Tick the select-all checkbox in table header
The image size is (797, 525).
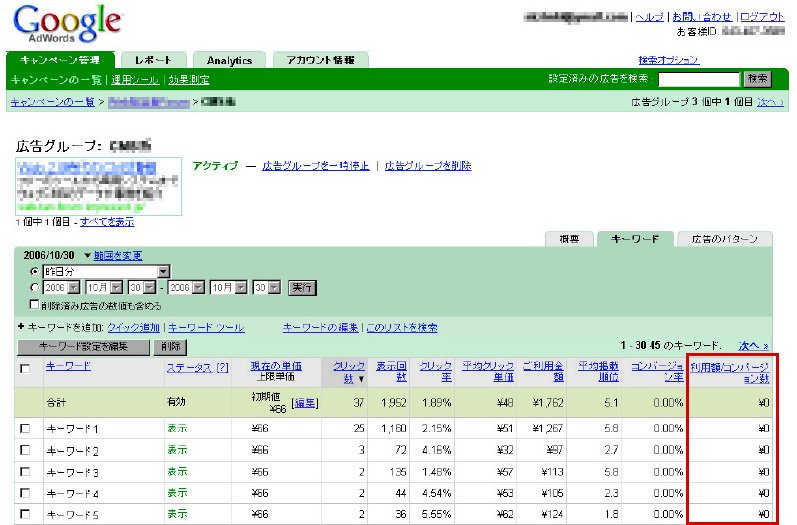25,368
